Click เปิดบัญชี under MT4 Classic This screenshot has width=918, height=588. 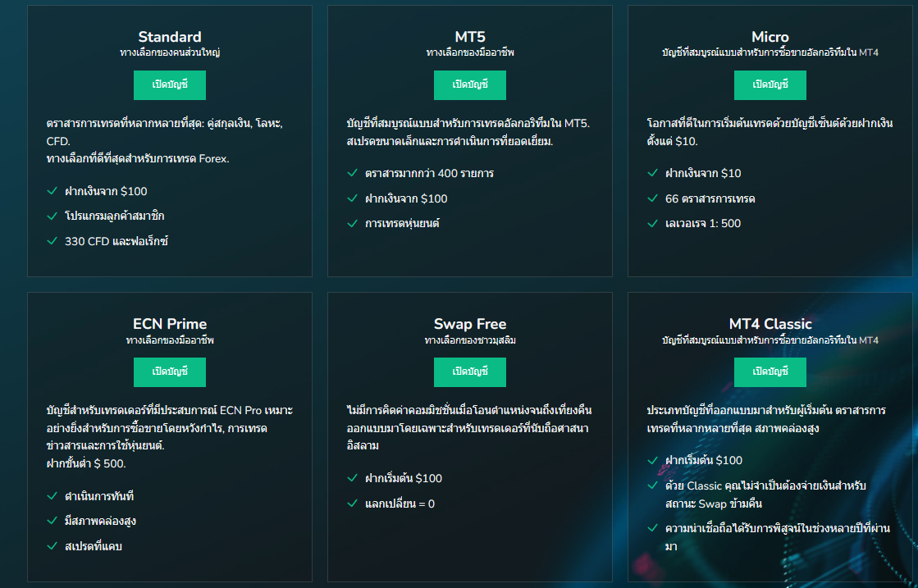[x=770, y=371]
